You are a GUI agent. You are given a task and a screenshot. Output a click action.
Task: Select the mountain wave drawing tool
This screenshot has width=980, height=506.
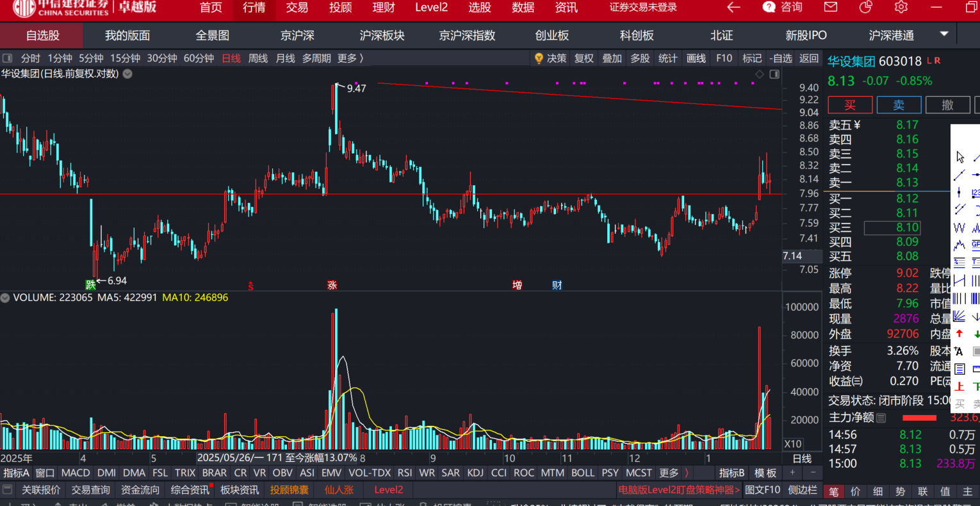(x=960, y=245)
